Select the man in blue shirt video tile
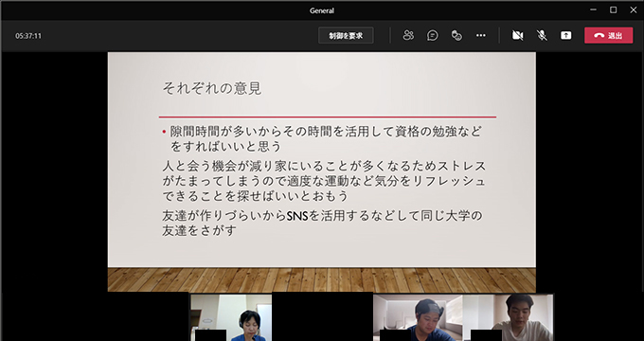The height and width of the screenshot is (341, 644). [x=418, y=317]
